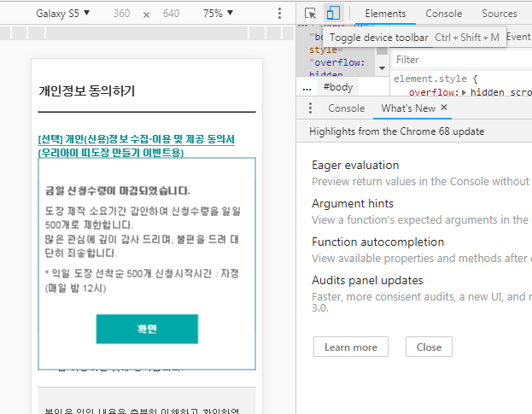Click the 개인정보 동의하기 page heading
This screenshot has height=414, width=532.
click(x=87, y=90)
